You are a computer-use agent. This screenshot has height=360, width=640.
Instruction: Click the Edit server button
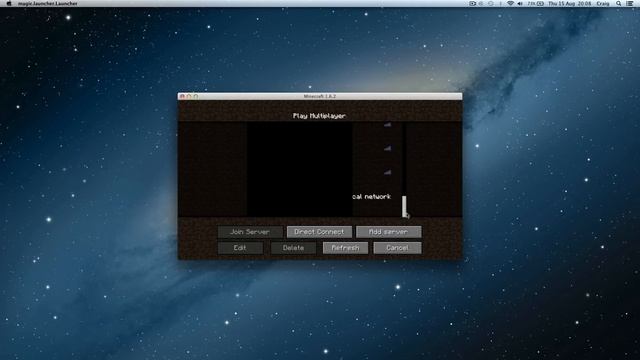click(x=240, y=248)
